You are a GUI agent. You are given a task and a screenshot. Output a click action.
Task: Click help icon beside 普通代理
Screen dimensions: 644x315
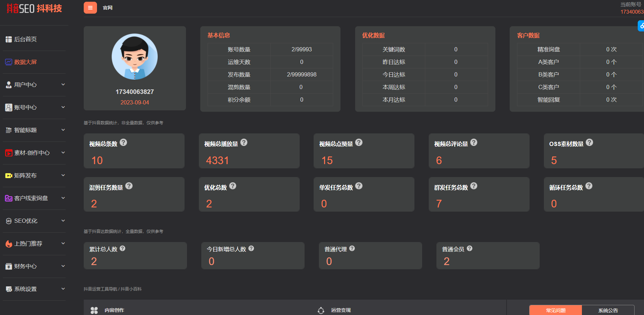(x=352, y=248)
